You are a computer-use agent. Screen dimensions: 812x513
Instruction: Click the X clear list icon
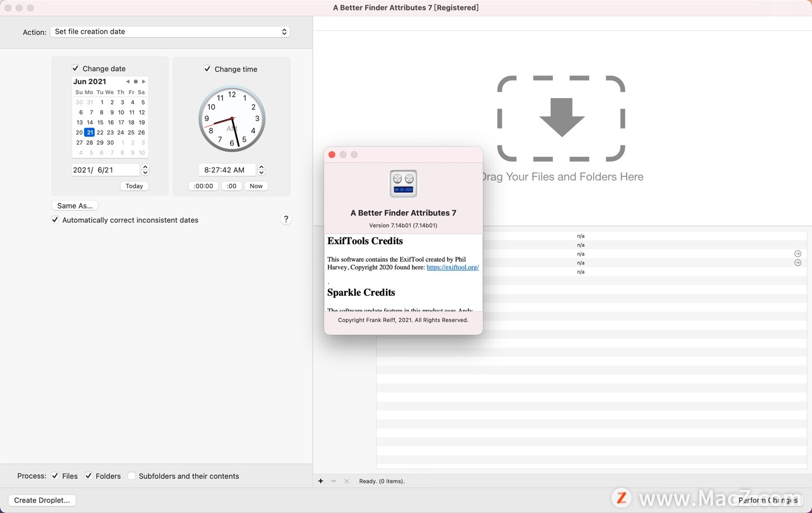pos(346,481)
